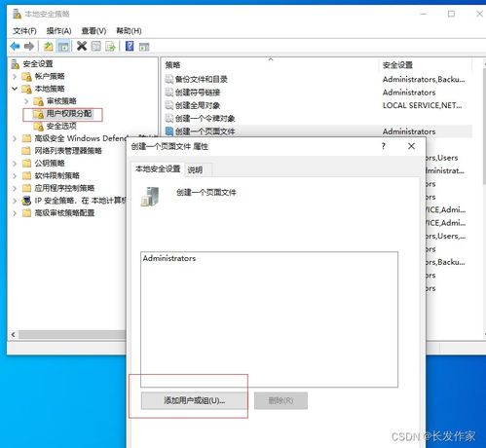This screenshot has height=448, width=486.
Task: Select Administrators in the dialog list
Action: [x=169, y=258]
